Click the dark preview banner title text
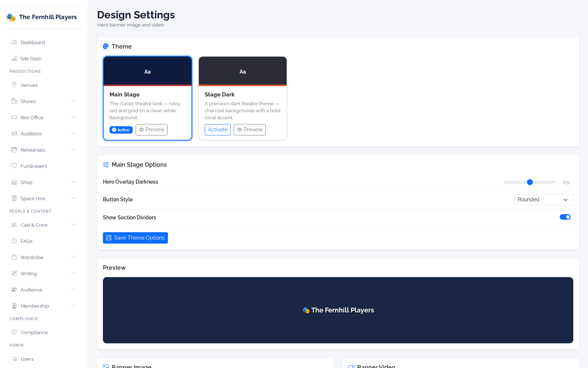This screenshot has height=368, width=588. tap(343, 310)
